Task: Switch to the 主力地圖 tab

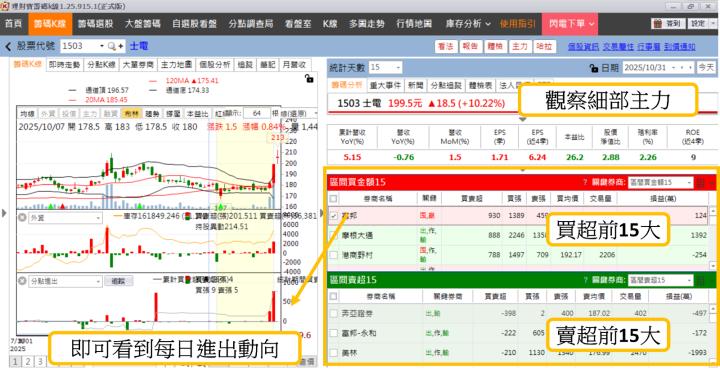Action: pos(177,65)
